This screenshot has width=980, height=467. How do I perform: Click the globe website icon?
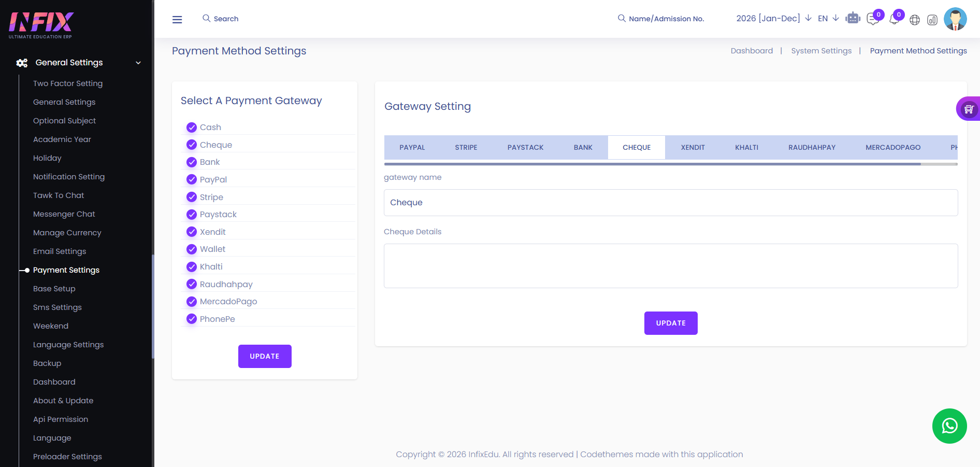tap(915, 20)
